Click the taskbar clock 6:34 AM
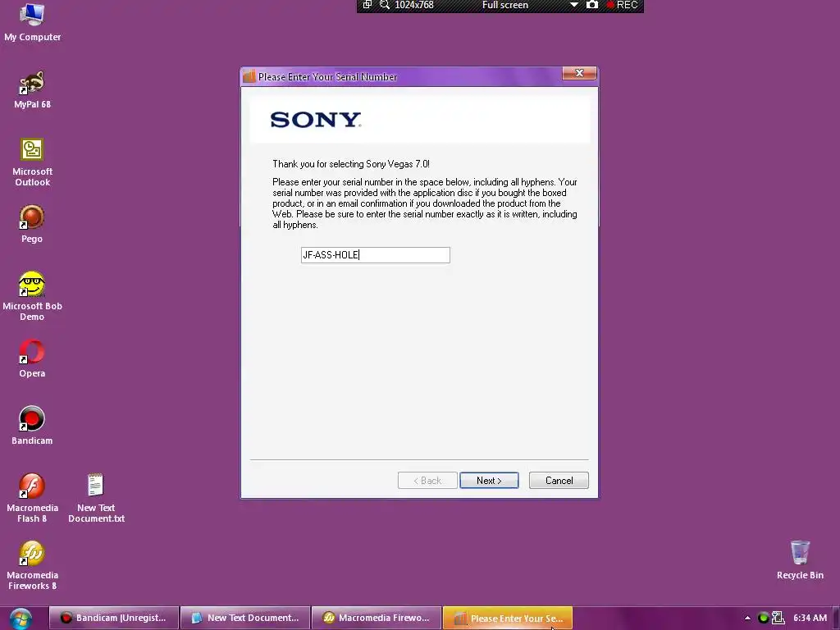This screenshot has width=840, height=630. [810, 619]
